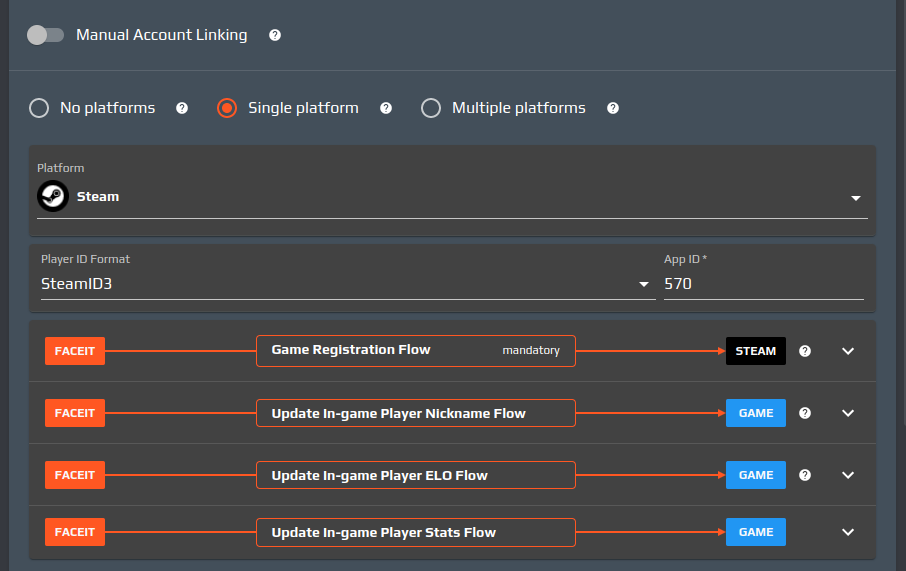The width and height of the screenshot is (906, 571).
Task: Click the Steam logo icon in Platform field
Action: (x=52, y=197)
